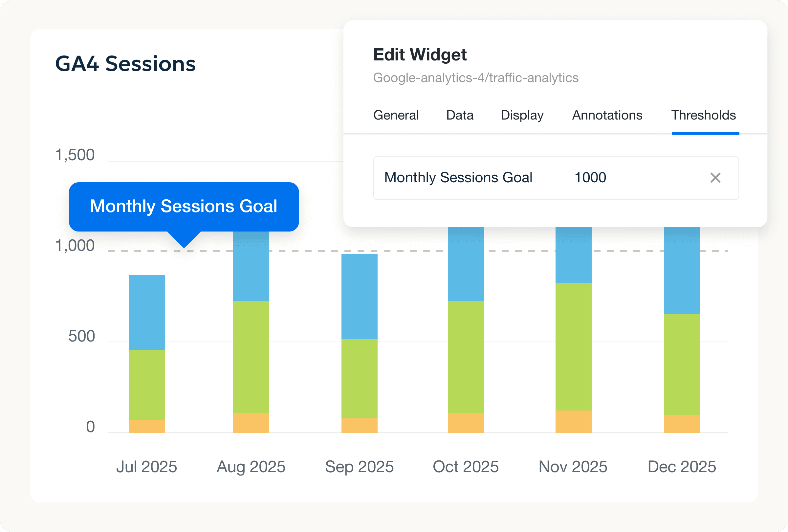Select the Display tab
Screen dimensions: 788x532
(x=522, y=115)
